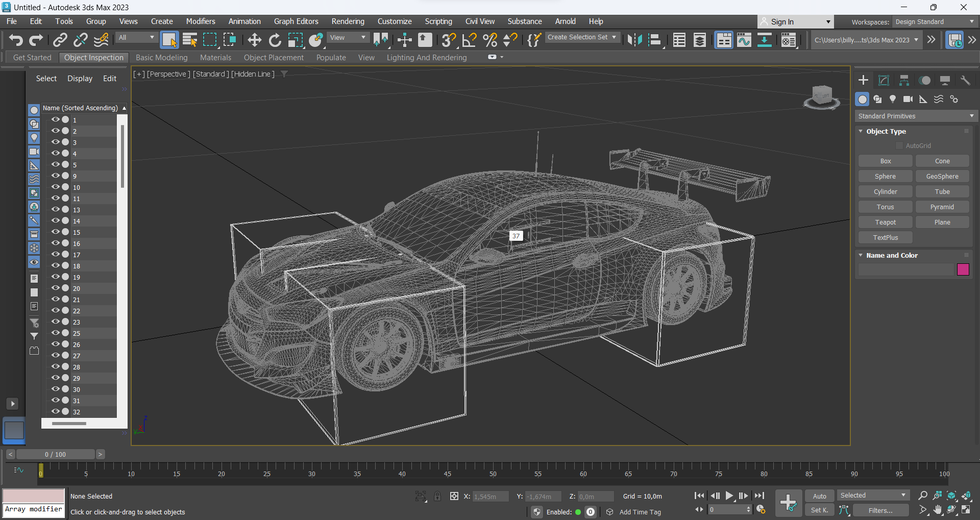The width and height of the screenshot is (980, 520).
Task: Toggle visibility of object 25
Action: [x=55, y=333]
